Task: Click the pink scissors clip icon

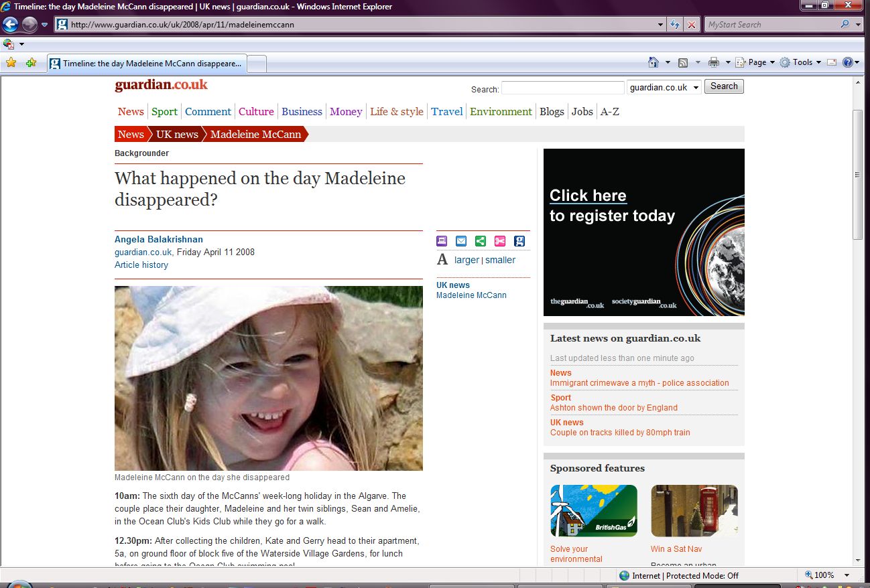Action: 500,241
